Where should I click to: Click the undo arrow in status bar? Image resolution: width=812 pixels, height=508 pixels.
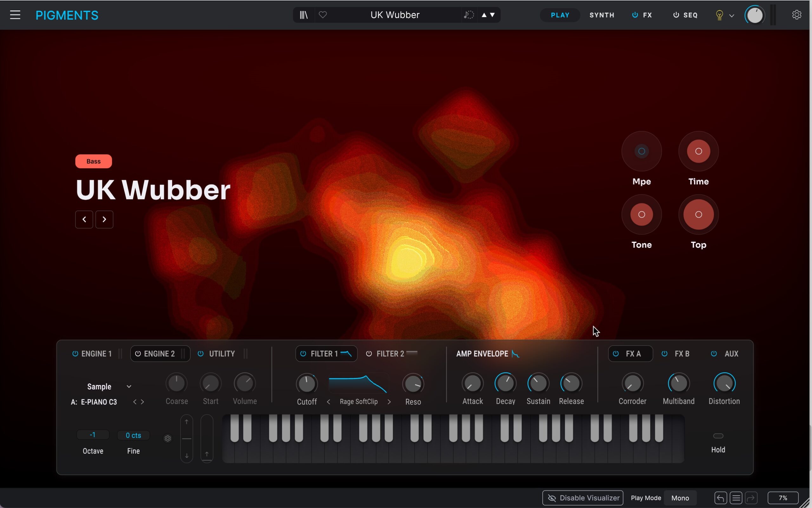pyautogui.click(x=720, y=498)
